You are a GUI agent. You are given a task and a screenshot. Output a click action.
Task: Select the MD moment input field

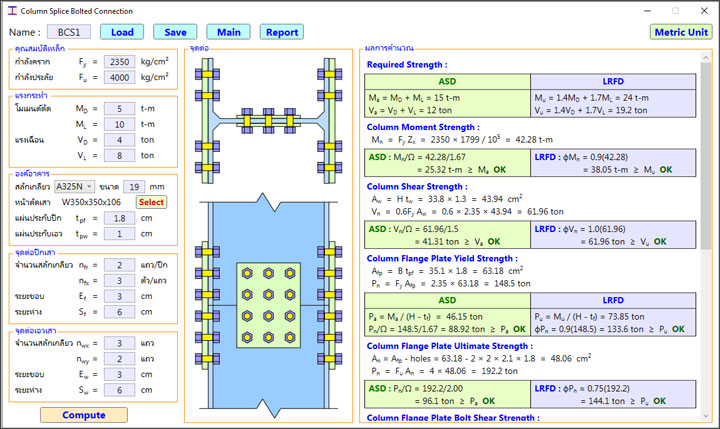pos(119,108)
